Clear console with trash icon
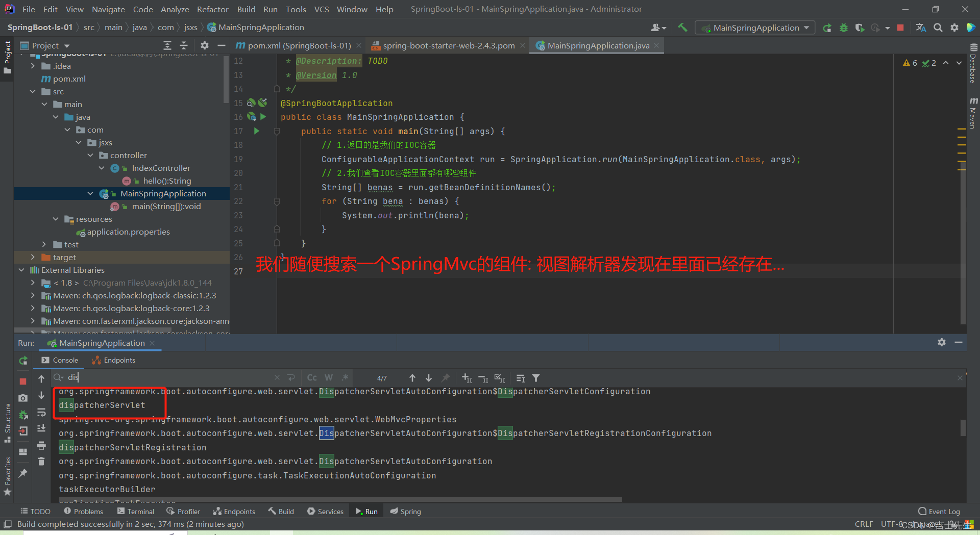 (x=41, y=462)
